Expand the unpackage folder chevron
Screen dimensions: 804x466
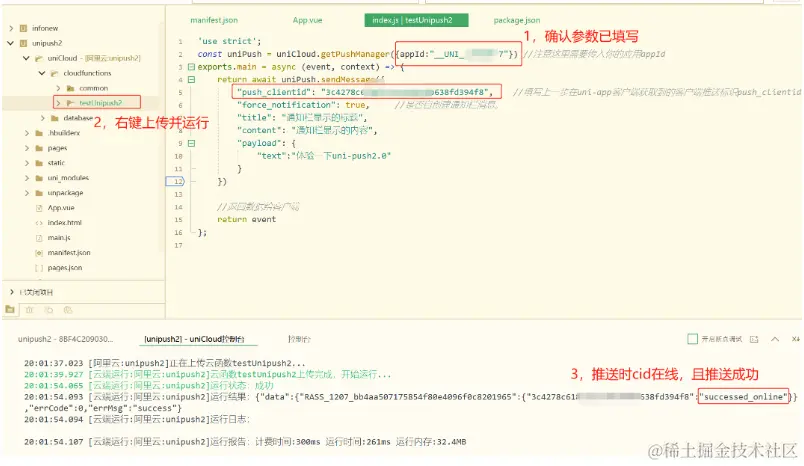tap(27, 193)
